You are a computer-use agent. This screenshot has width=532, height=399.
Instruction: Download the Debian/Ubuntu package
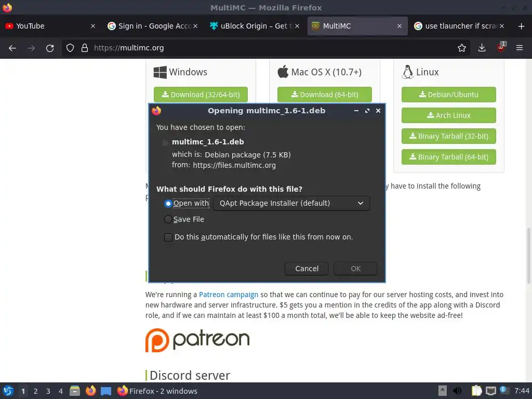click(x=448, y=95)
